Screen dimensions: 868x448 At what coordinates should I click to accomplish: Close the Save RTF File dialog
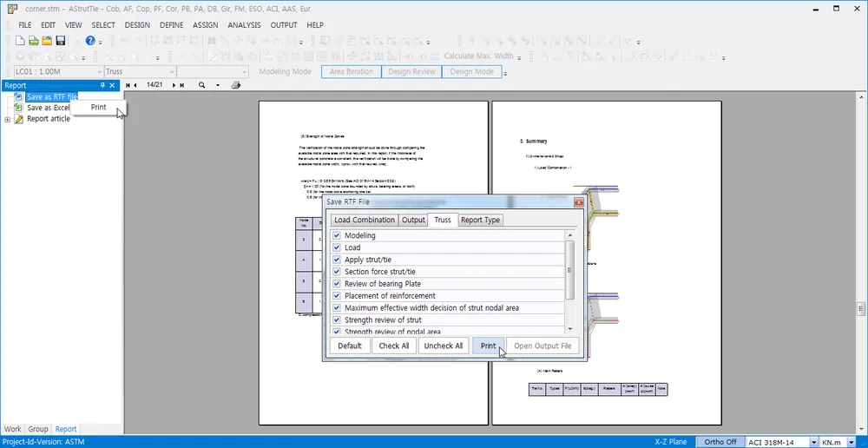[x=578, y=202]
